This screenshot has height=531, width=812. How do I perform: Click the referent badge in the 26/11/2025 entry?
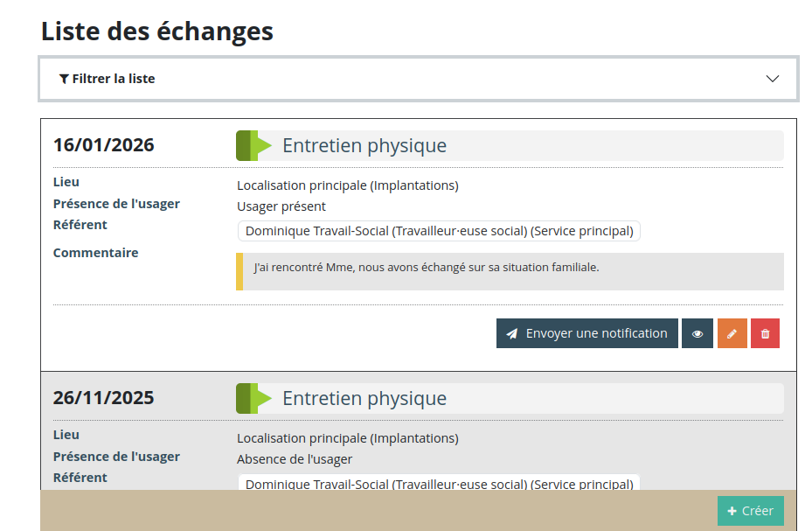pos(439,484)
